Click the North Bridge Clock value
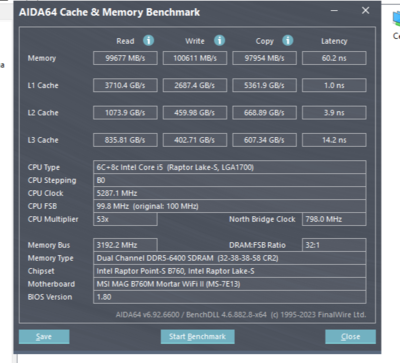The height and width of the screenshot is (363, 400). pos(334,219)
